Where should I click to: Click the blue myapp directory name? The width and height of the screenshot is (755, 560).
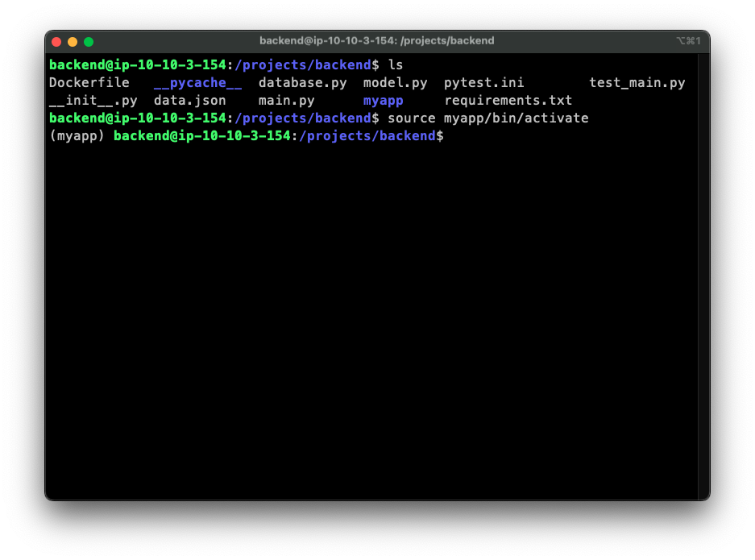383,101
